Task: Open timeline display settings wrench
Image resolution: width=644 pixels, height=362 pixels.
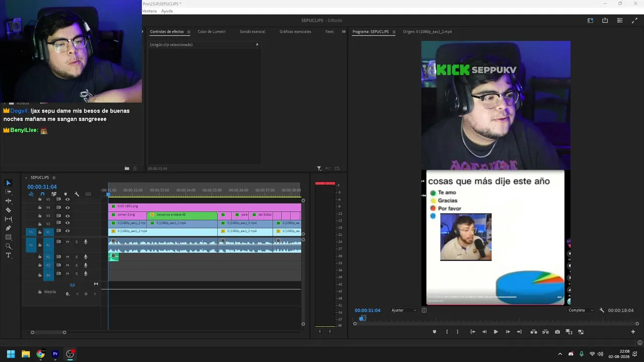Action: (x=76, y=194)
